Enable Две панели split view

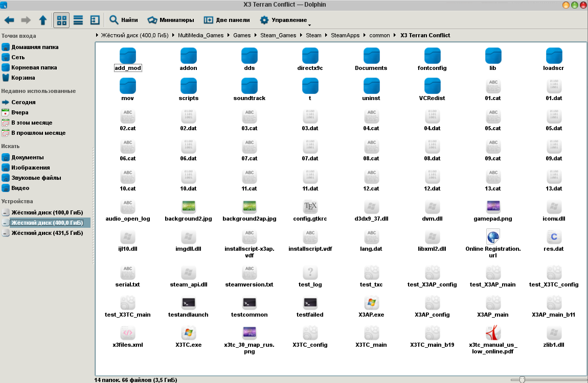point(227,20)
